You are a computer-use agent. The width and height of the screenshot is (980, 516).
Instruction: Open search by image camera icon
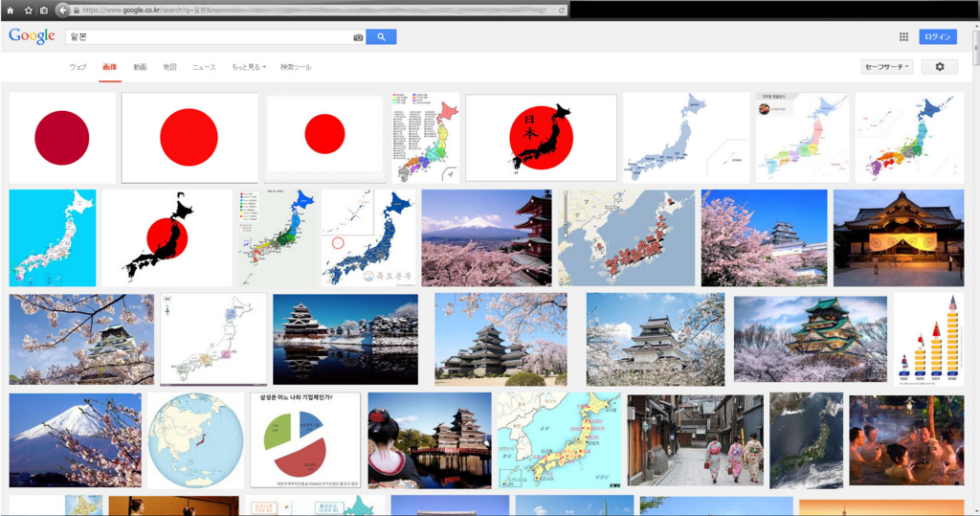358,37
